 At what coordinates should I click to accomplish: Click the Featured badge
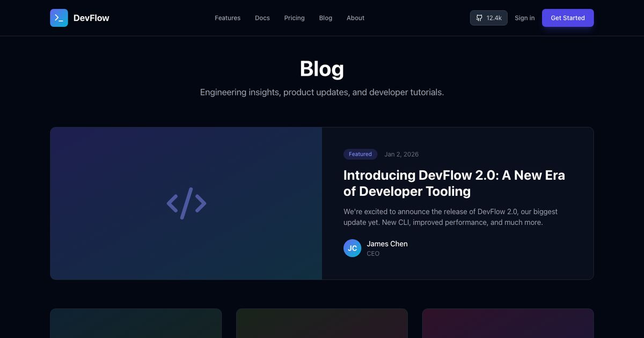360,154
